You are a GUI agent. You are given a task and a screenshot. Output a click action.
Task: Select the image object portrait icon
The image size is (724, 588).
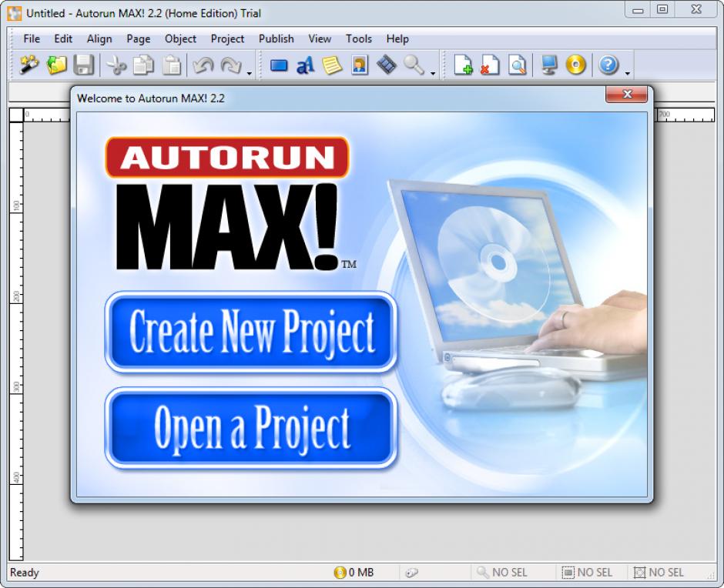(359, 65)
